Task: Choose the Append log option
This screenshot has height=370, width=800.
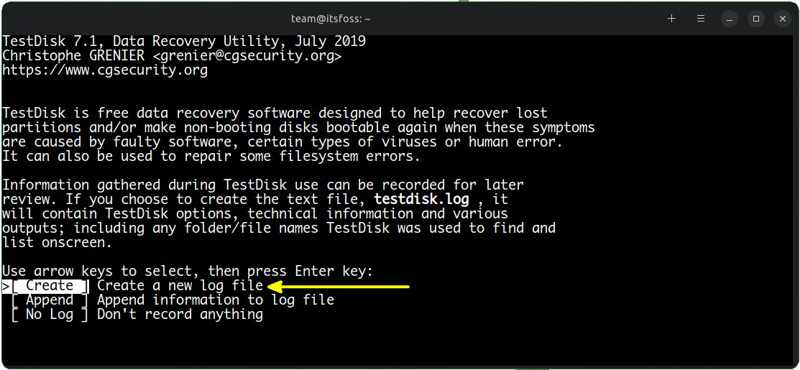Action: [49, 300]
